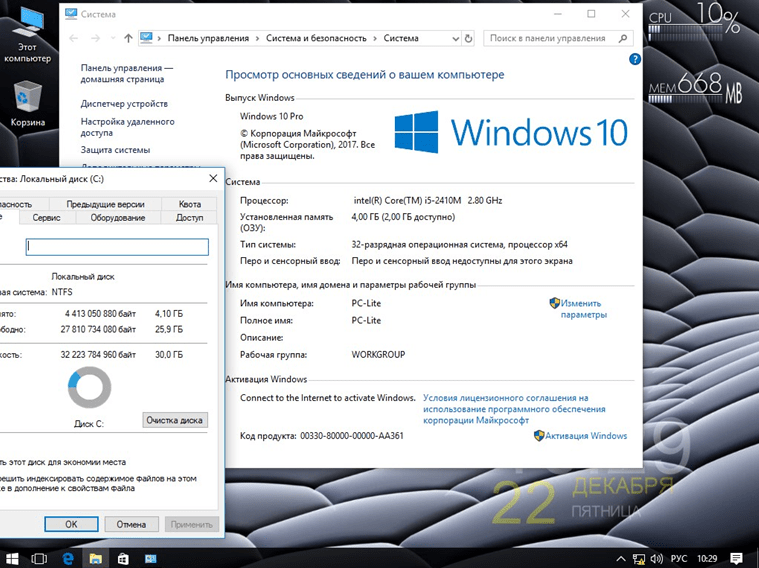Open the Microsoft Store taskbar icon

tap(123, 556)
